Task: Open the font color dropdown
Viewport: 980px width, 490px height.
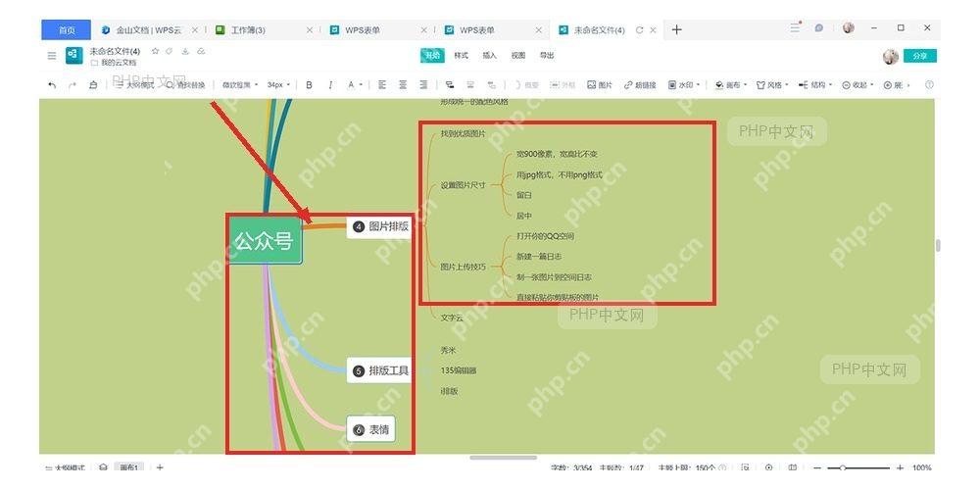Action: (355, 85)
